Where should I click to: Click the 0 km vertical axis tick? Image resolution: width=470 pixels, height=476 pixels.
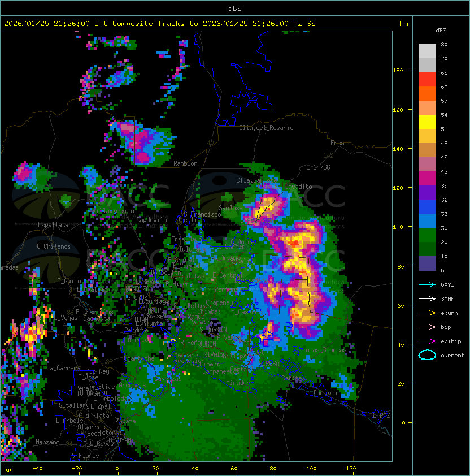click(403, 423)
